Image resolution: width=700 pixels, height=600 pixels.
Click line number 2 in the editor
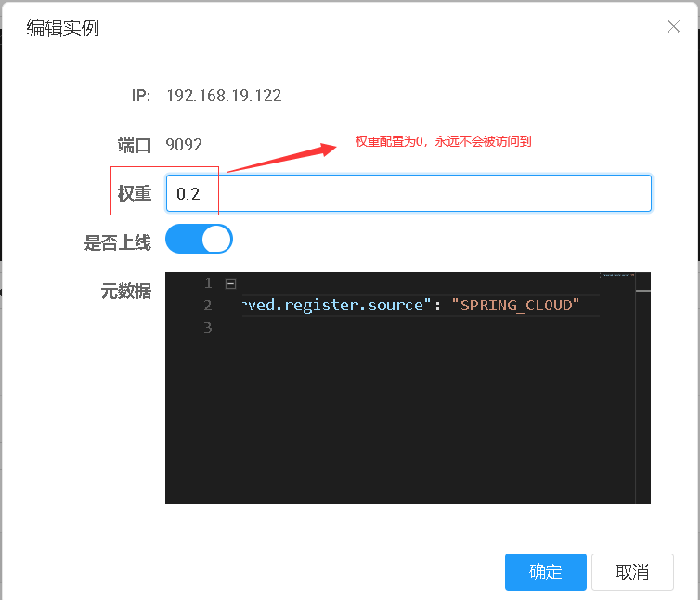[x=208, y=306]
